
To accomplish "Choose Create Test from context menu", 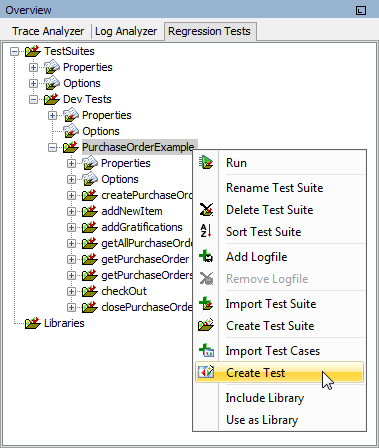I will tap(279, 372).
